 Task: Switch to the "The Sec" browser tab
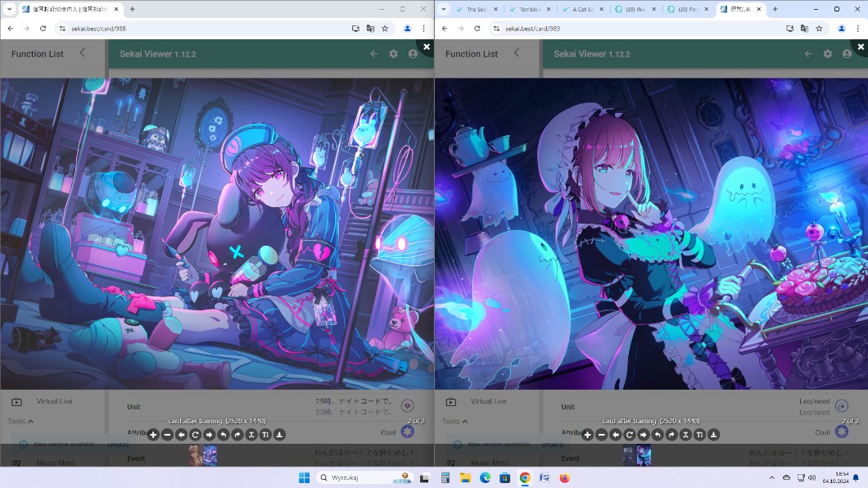click(x=476, y=9)
